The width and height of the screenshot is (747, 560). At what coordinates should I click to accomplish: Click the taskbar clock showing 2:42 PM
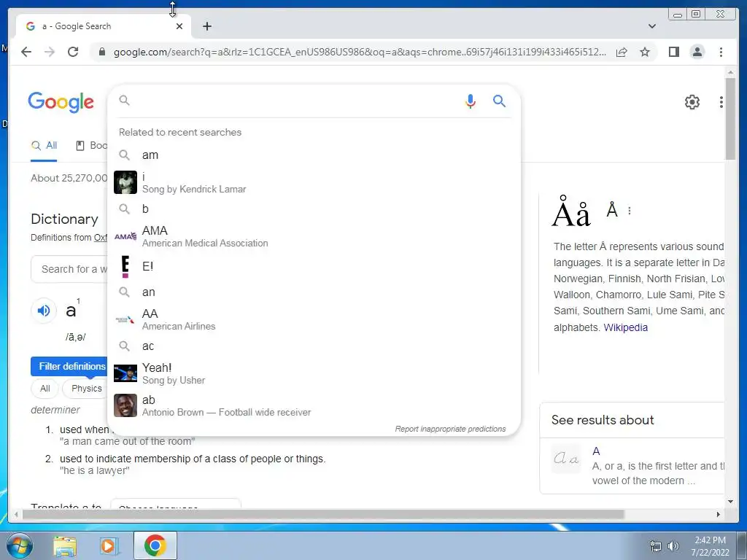coord(710,546)
